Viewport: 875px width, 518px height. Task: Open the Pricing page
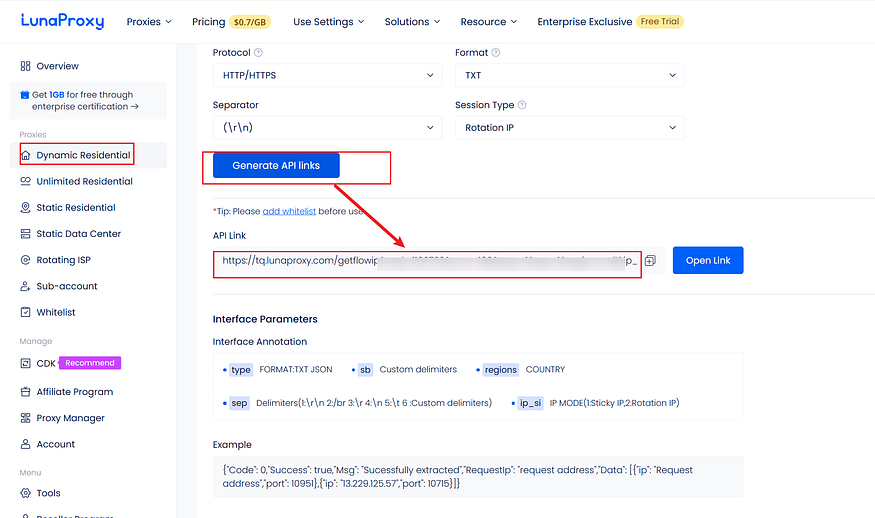(x=208, y=22)
